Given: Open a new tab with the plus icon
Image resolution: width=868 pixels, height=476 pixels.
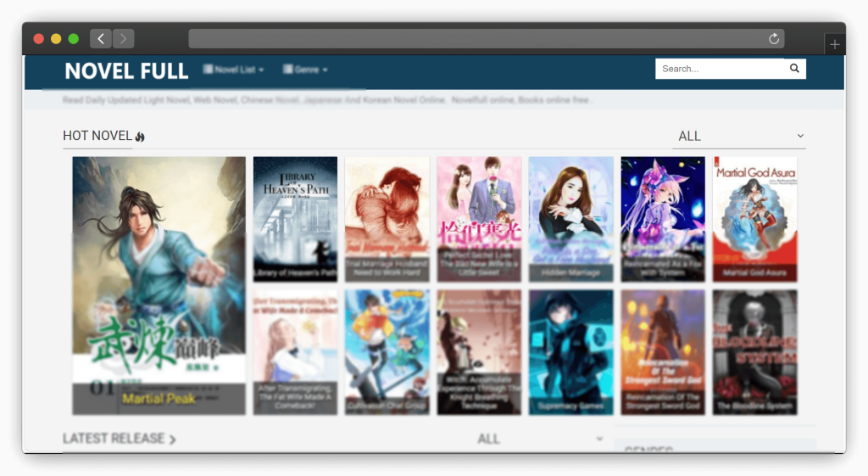Looking at the screenshot, I should [835, 45].
